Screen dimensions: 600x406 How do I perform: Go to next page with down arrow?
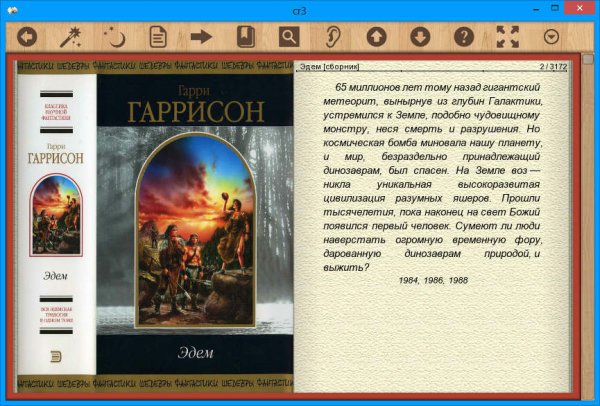coord(420,37)
